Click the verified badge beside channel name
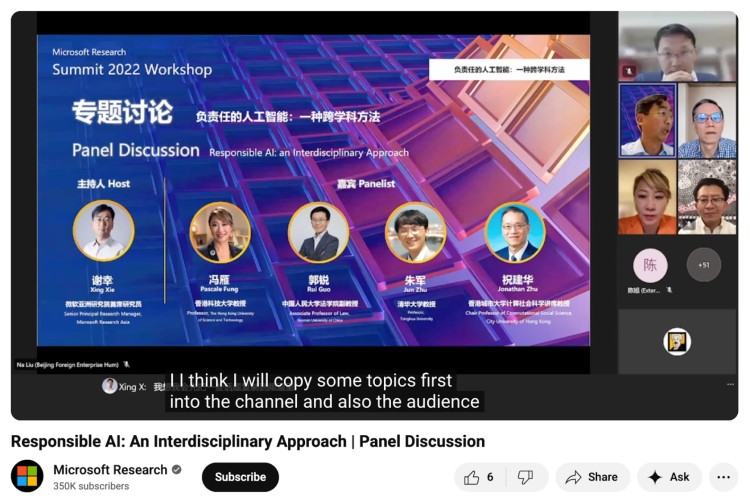 click(x=177, y=470)
